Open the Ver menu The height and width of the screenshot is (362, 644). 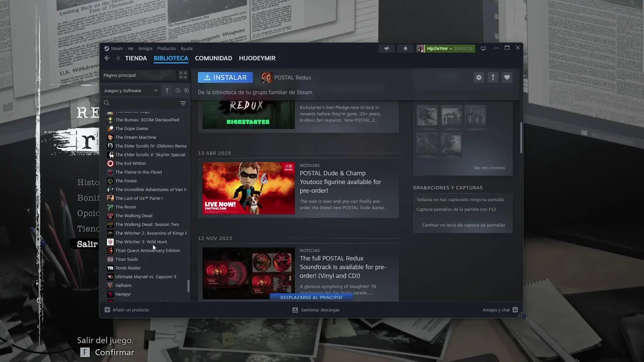[131, 49]
